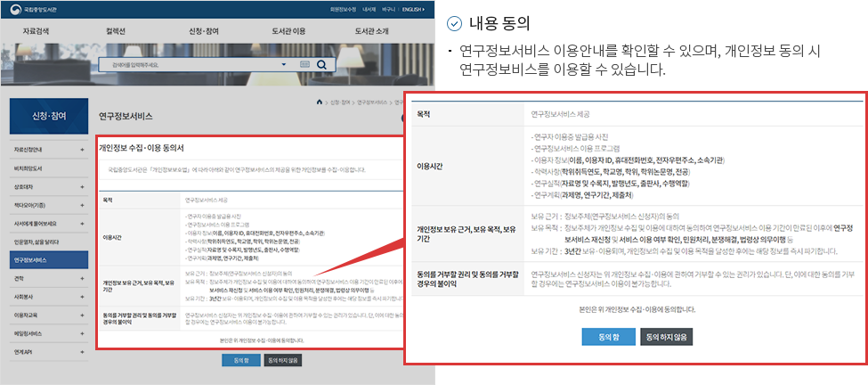868x385 pixels.
Task: Select 연구정보서비스 in the left sidebar
Action: pos(30,259)
